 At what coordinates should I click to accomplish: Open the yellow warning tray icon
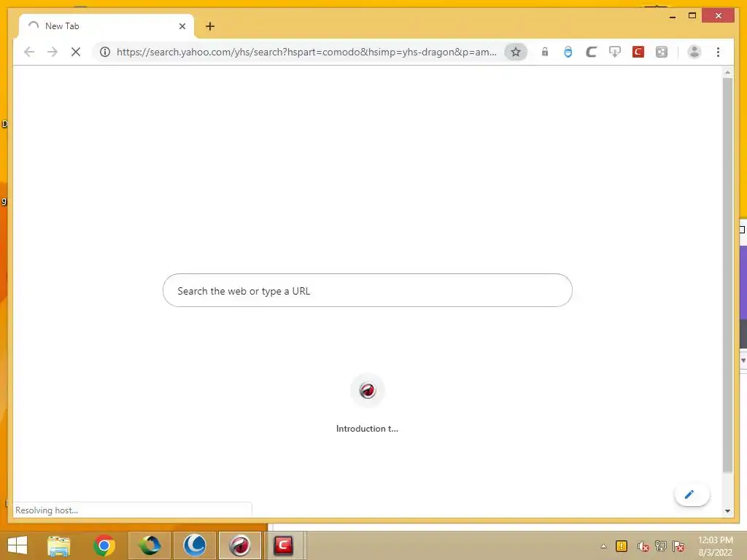click(x=622, y=546)
